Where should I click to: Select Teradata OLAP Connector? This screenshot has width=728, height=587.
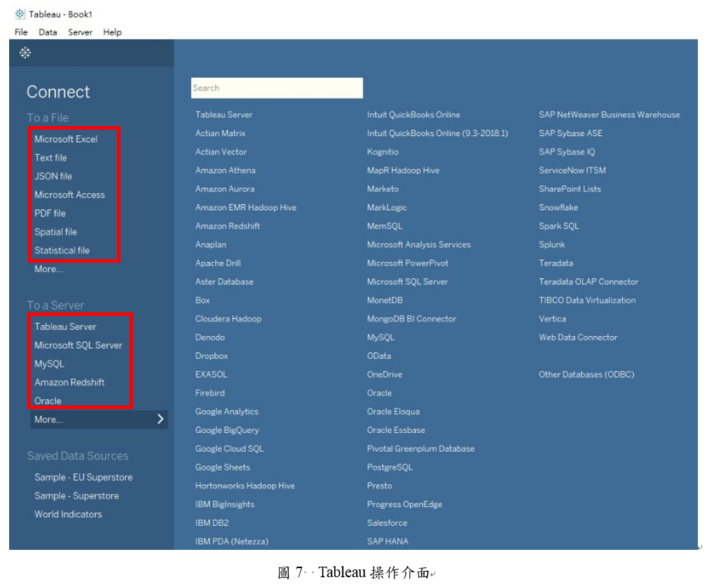coord(589,282)
